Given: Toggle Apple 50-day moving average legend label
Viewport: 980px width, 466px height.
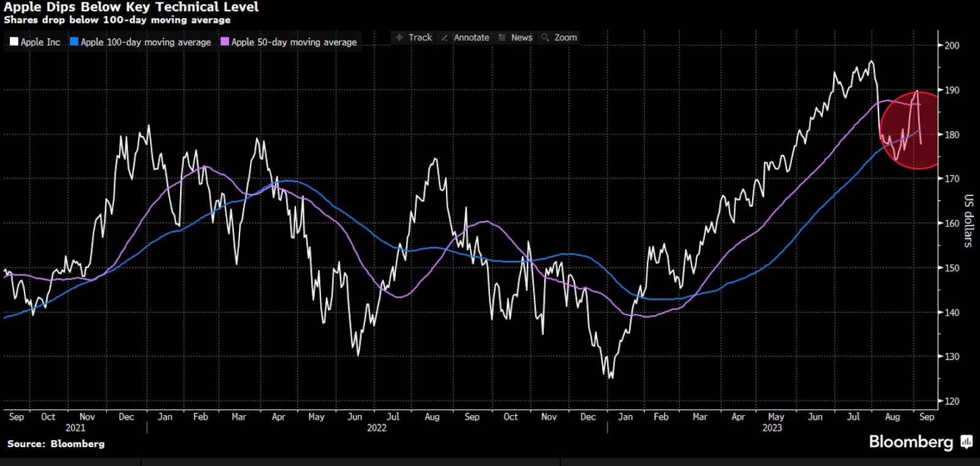Looking at the screenshot, I should [294, 42].
